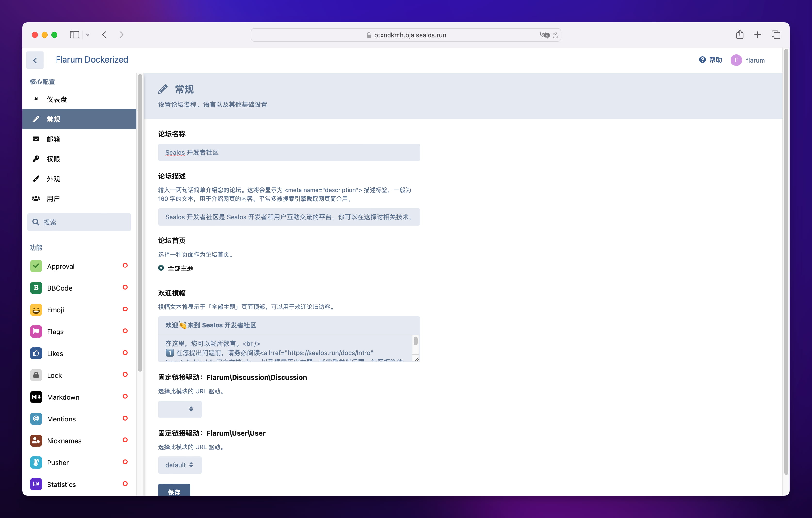This screenshot has height=518, width=812.
Task: Open the Markdown extension page
Action: click(x=79, y=397)
